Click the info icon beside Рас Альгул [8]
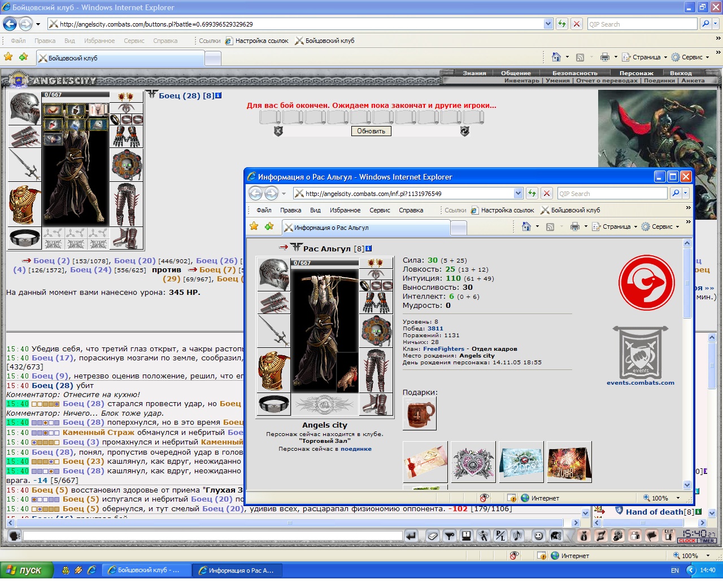Image resolution: width=723 pixels, height=588 pixels. [368, 249]
